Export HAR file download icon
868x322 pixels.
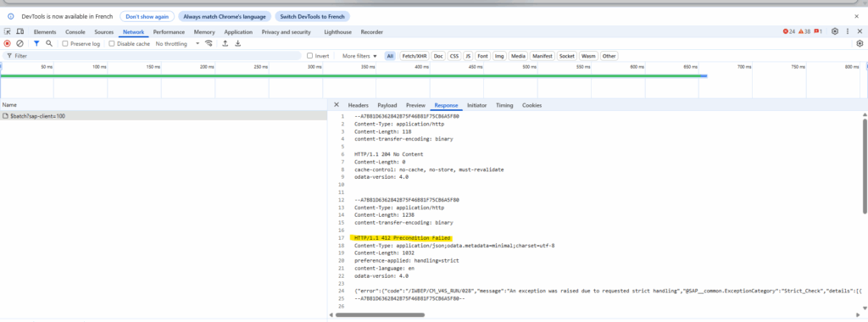click(x=238, y=43)
